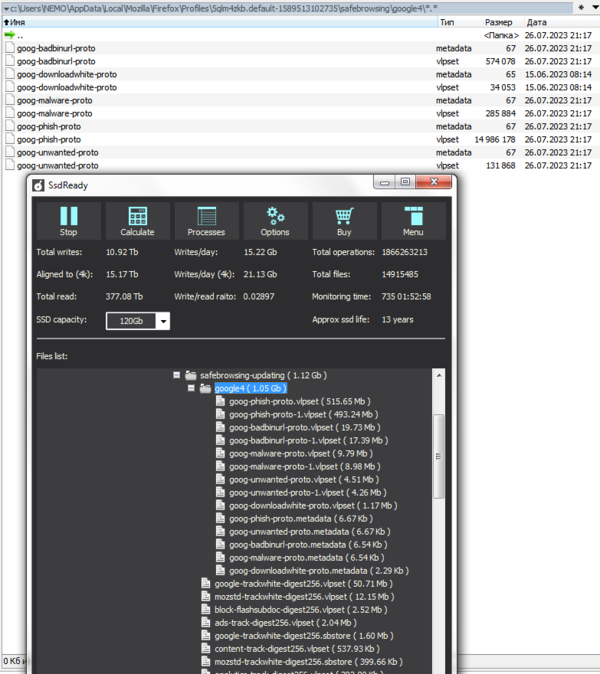Viewport: 600px width, 674px height.
Task: Select goog-badbinurl-proto-1.vlpset ( 17.39 Mb )
Action: pyautogui.click(x=308, y=441)
